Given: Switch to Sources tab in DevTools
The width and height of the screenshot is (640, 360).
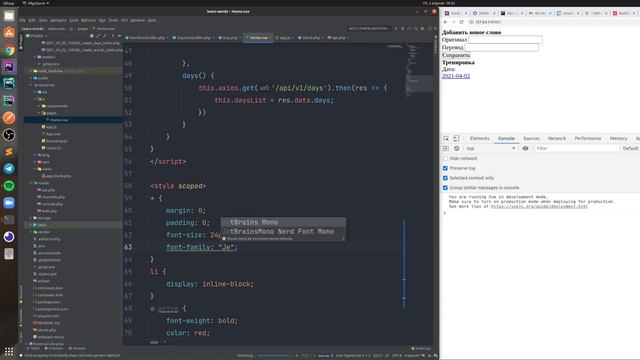Looking at the screenshot, I should click(x=531, y=139).
